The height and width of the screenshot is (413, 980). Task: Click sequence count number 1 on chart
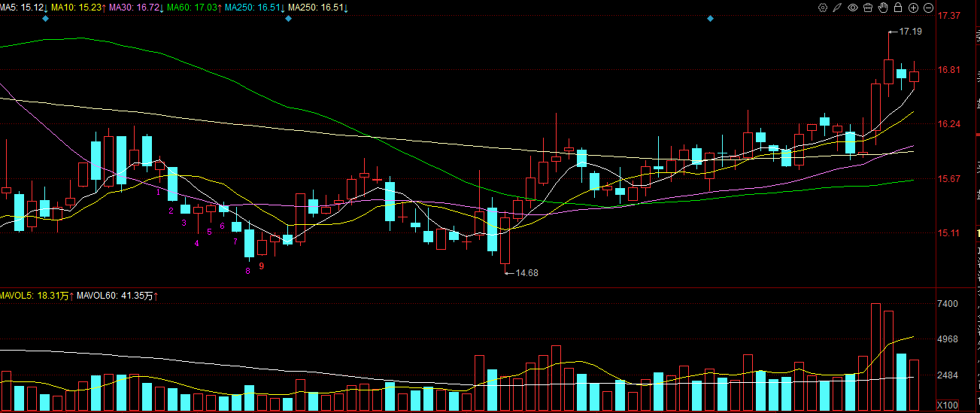point(158,193)
